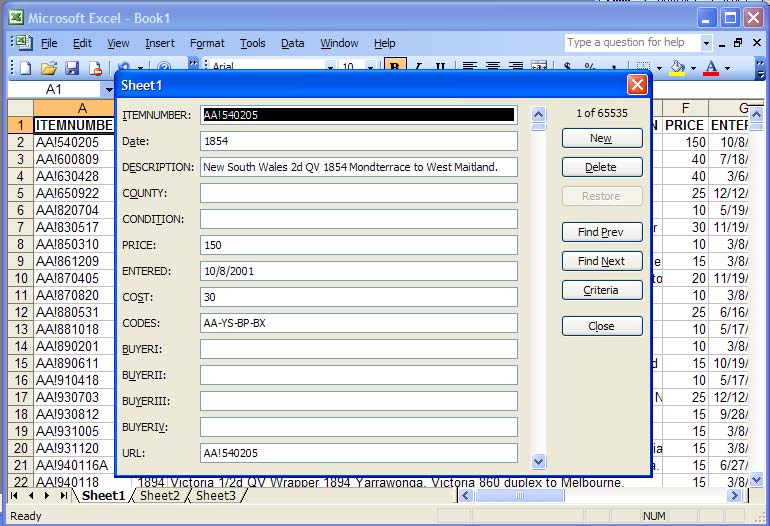Click the Open folder toolbar icon
Screen dimensions: 770x526
[x=49, y=68]
